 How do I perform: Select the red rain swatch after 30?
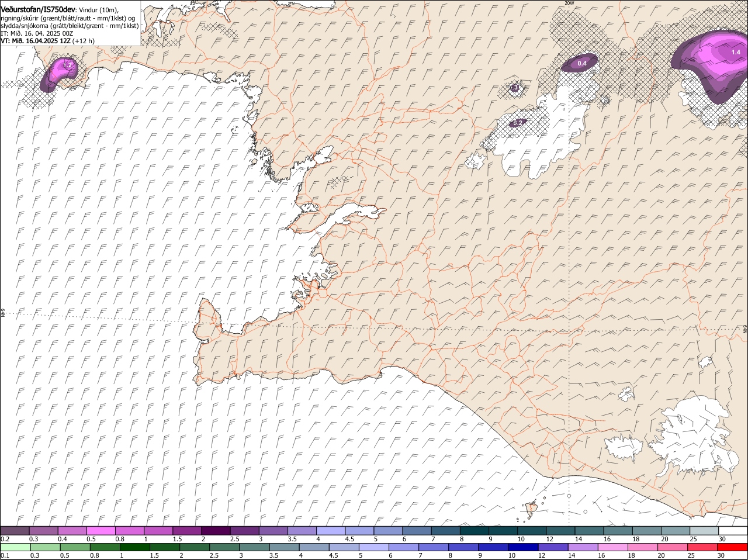tap(733, 547)
